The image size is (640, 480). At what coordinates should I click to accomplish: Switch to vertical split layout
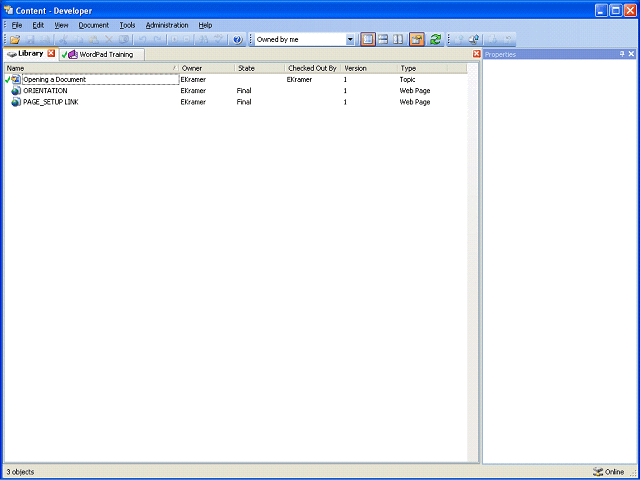(x=398, y=40)
